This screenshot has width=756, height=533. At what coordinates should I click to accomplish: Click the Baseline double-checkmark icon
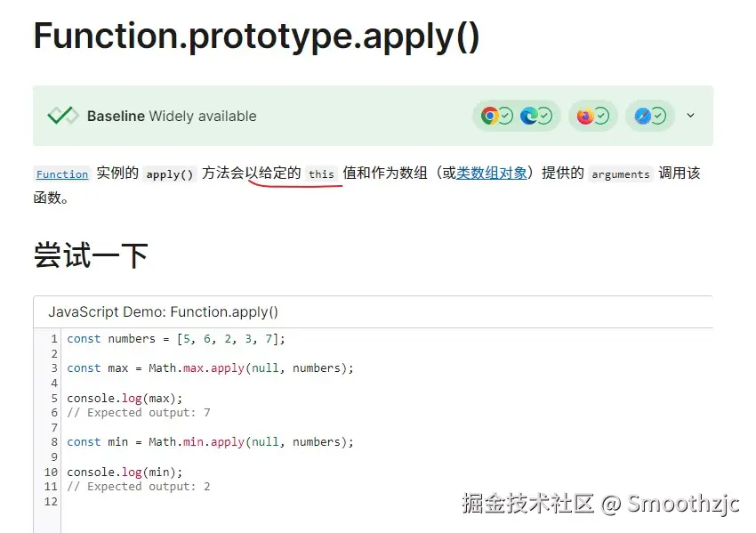click(63, 116)
